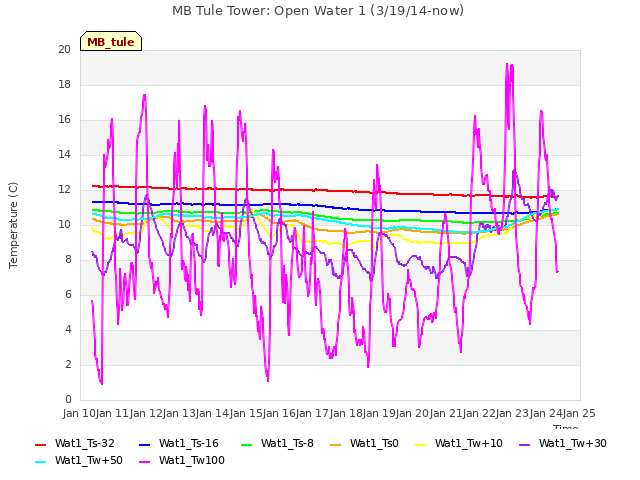Click the Temperature (C) axis label

(x=13, y=225)
